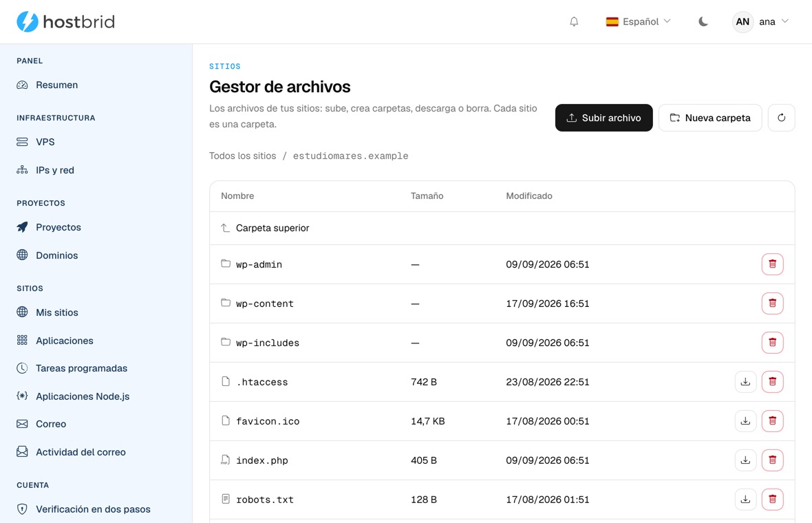812x523 pixels.
Task: Open the Español language dropdown
Action: pyautogui.click(x=639, y=22)
